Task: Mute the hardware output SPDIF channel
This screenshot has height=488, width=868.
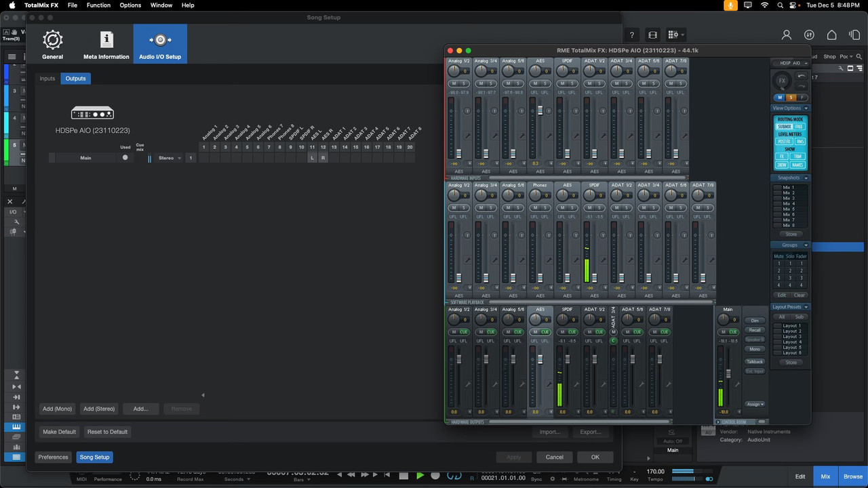Action: click(563, 332)
